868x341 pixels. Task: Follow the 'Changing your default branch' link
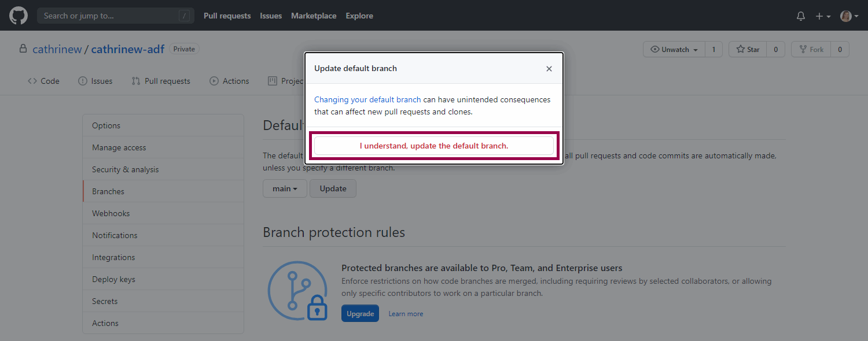pos(367,99)
